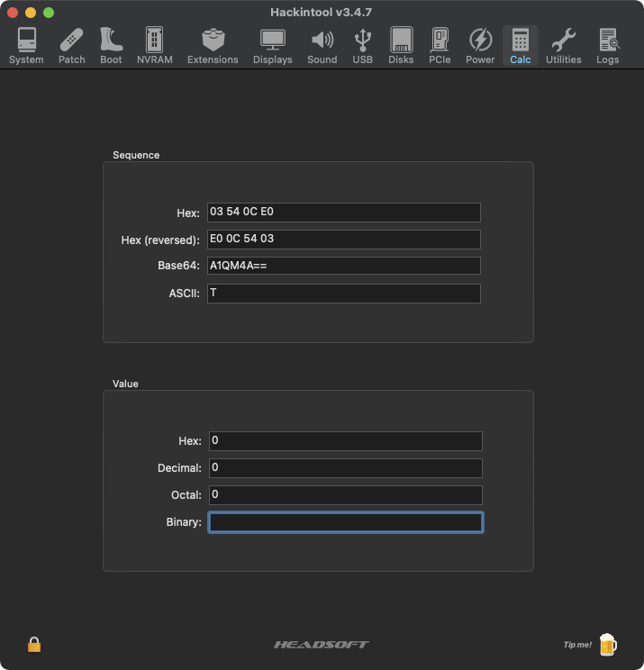Show the Power section
This screenshot has width=644, height=670.
click(x=480, y=46)
